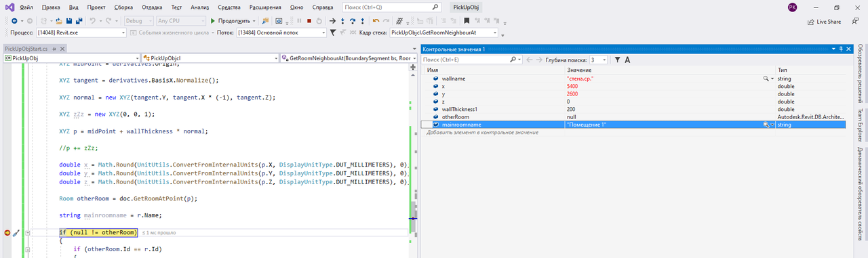The image size is (868, 258).
Task: Click the green Continue debugging arrow
Action: [213, 21]
